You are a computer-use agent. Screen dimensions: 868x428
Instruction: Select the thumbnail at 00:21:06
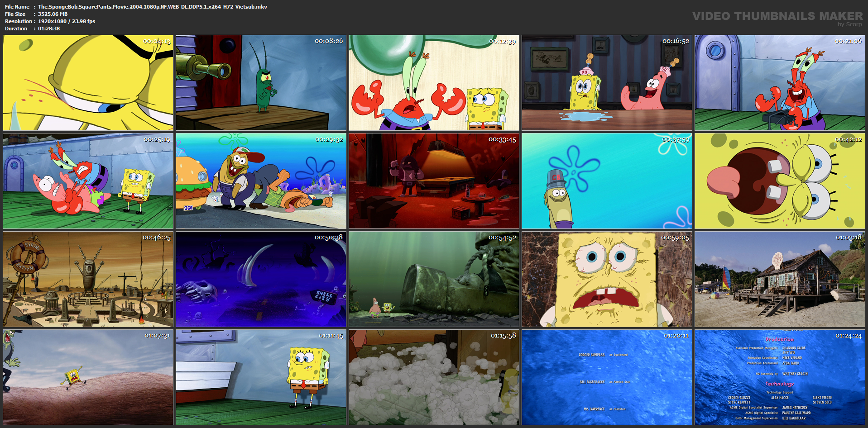point(780,83)
